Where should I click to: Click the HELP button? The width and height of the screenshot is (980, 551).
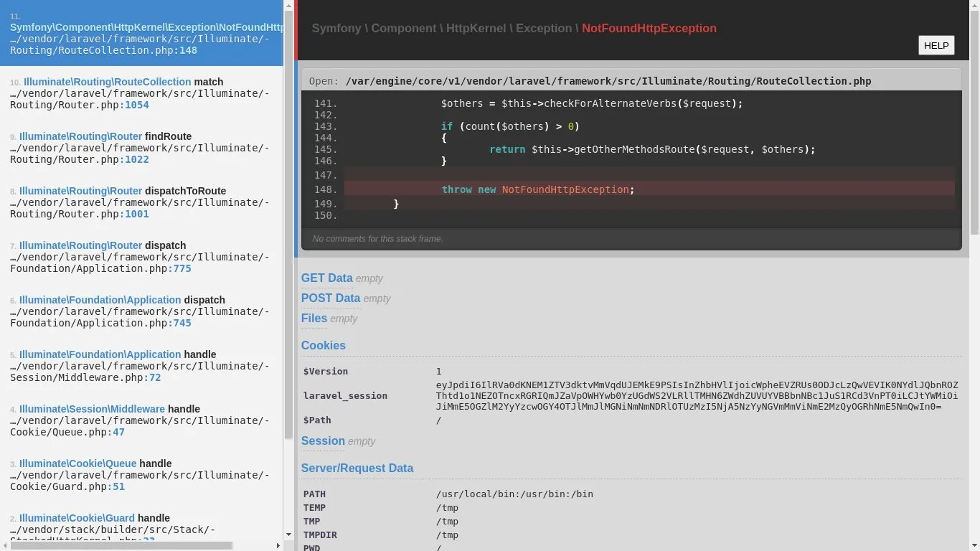pyautogui.click(x=936, y=45)
